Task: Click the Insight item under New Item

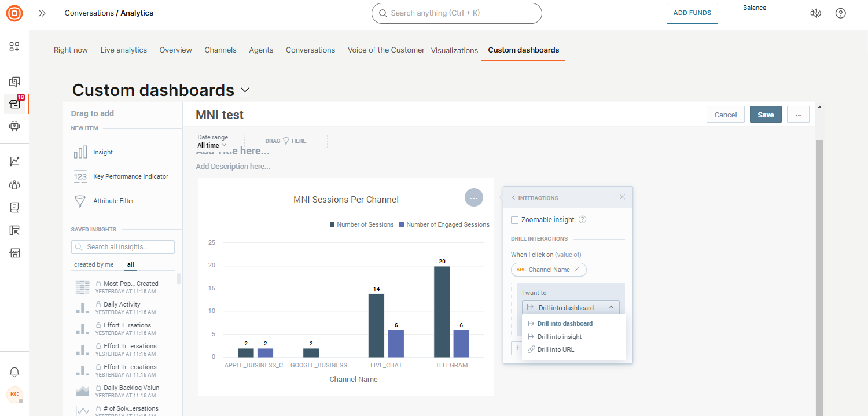Action: (x=102, y=152)
